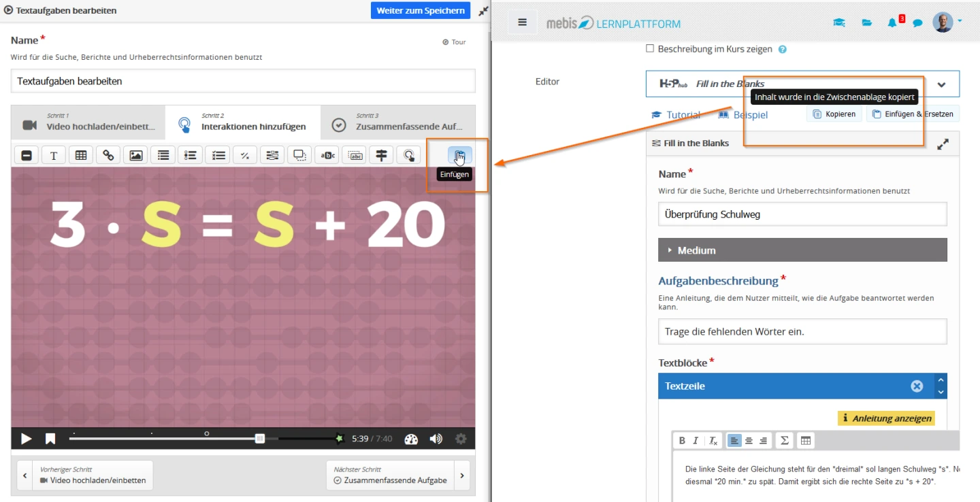
Task: Insert an Image interaction
Action: click(x=135, y=155)
